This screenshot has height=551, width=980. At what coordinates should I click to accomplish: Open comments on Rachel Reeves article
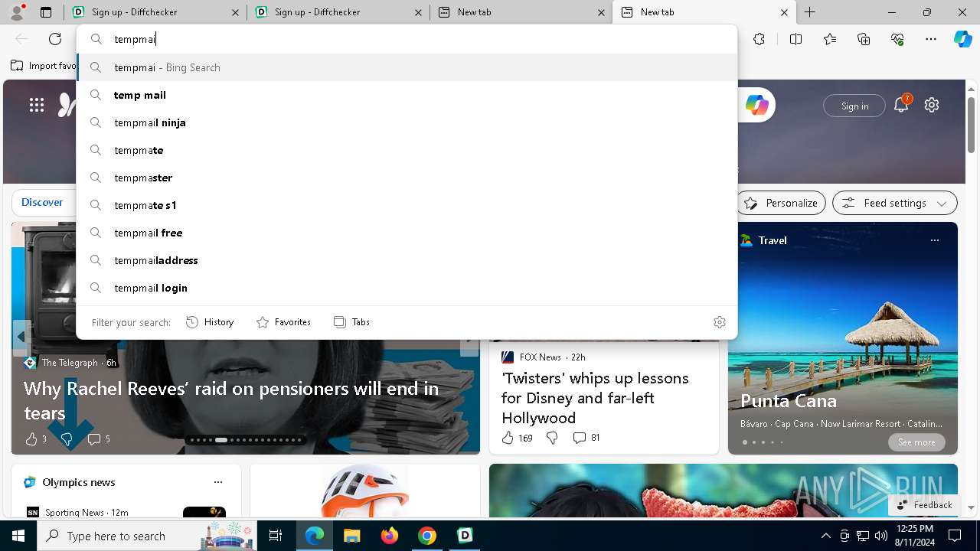click(x=99, y=439)
